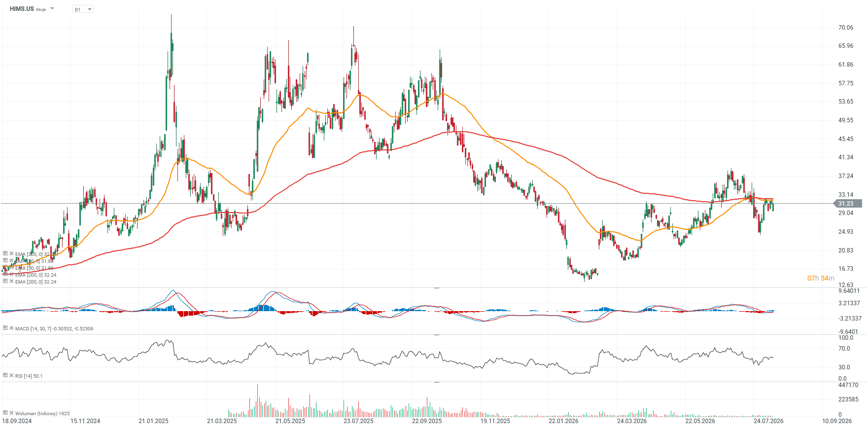Screen dimensions: 868x430
Task: Open settings icon for RSI [14]
Action: point(5,375)
